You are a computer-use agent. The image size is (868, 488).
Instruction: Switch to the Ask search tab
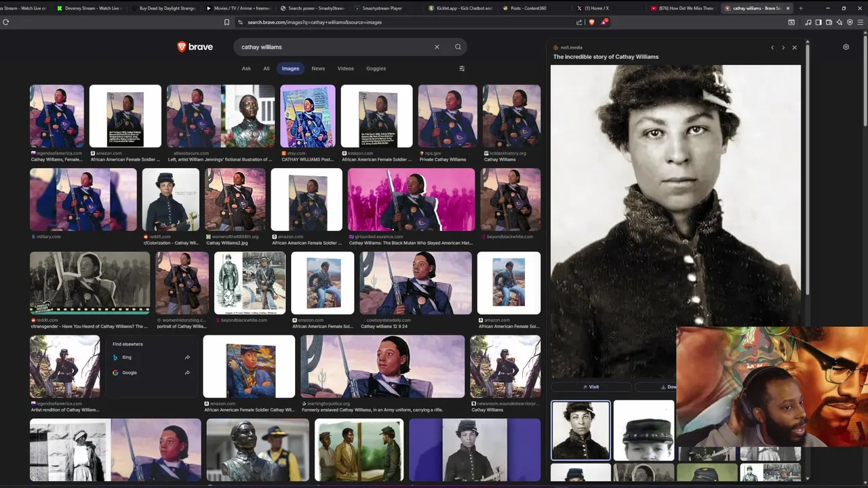coord(246,68)
